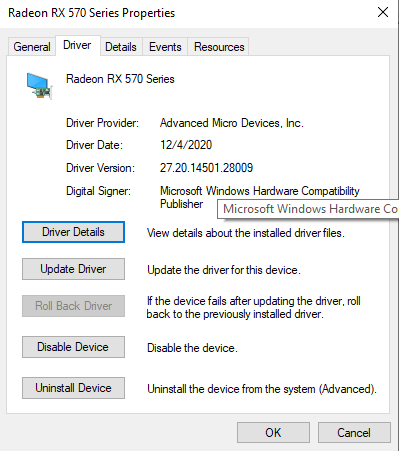Switch to the General tab
399x451 pixels.
point(32,47)
